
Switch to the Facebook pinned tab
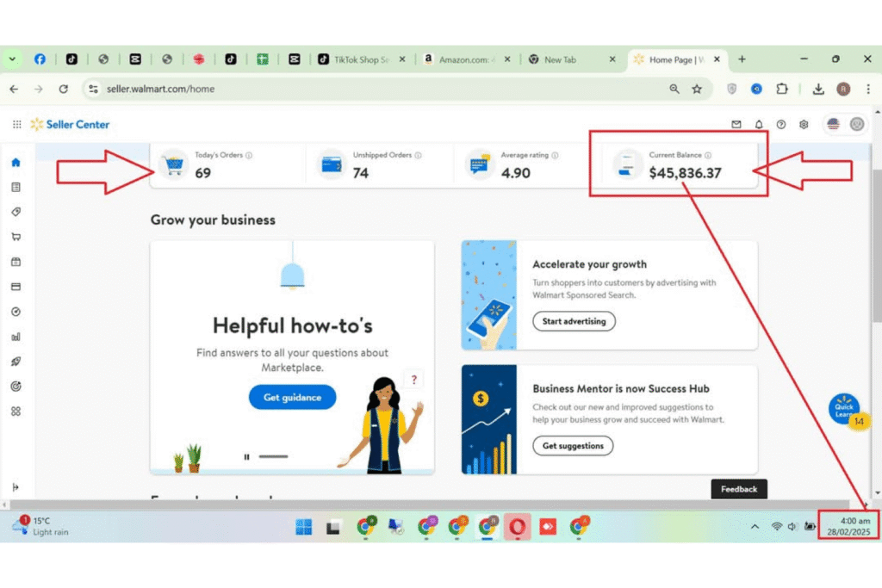40,59
